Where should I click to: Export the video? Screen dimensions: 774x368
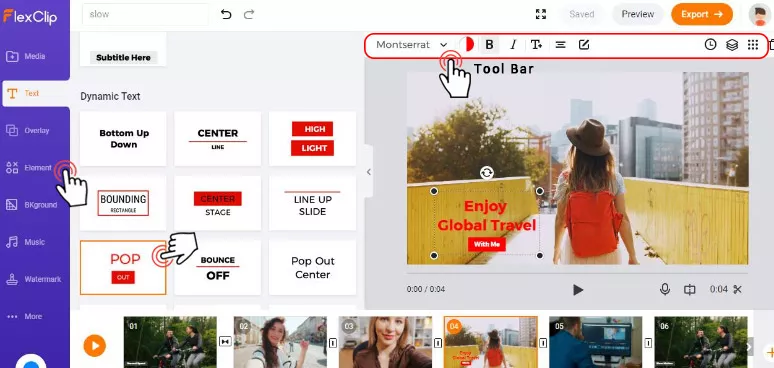click(x=702, y=14)
